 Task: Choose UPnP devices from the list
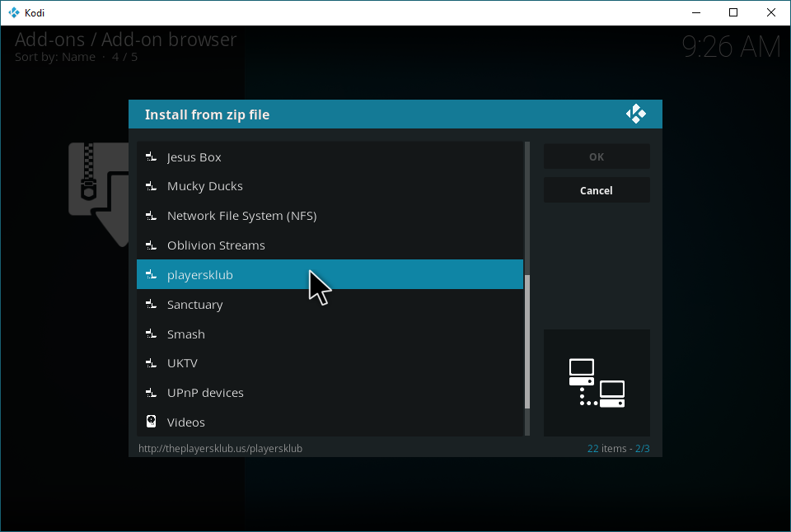(205, 393)
